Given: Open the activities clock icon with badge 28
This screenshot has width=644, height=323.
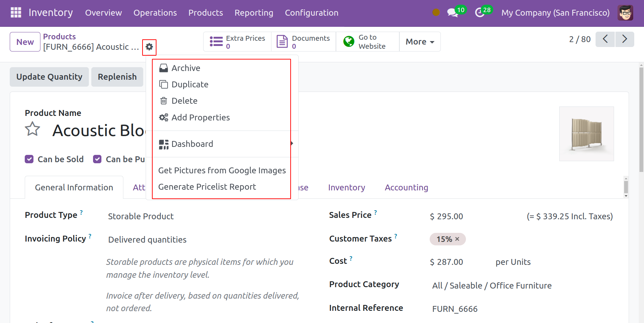Looking at the screenshot, I should [x=480, y=13].
